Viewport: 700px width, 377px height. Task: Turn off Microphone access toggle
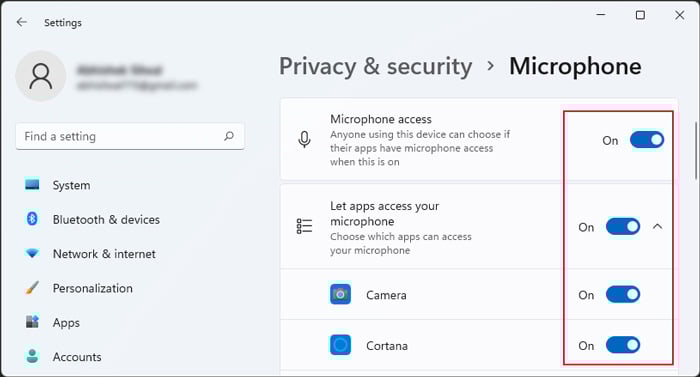(647, 140)
